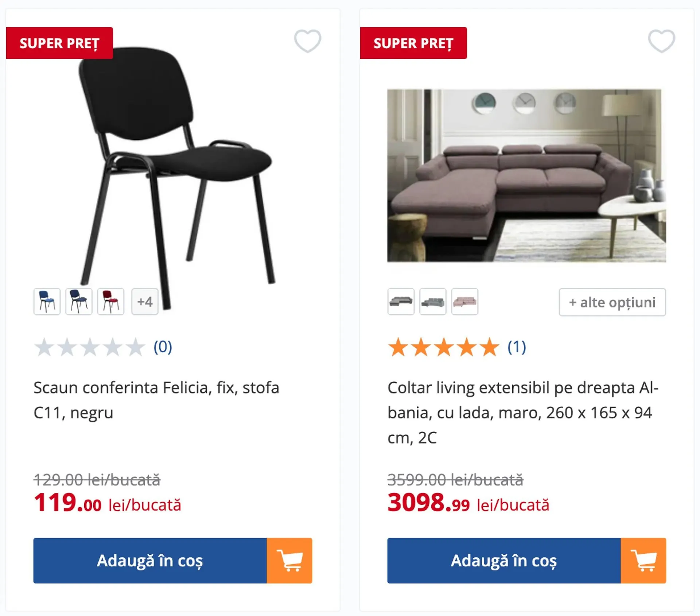
Task: Open the sofa's (1) review count
Action: (x=517, y=347)
